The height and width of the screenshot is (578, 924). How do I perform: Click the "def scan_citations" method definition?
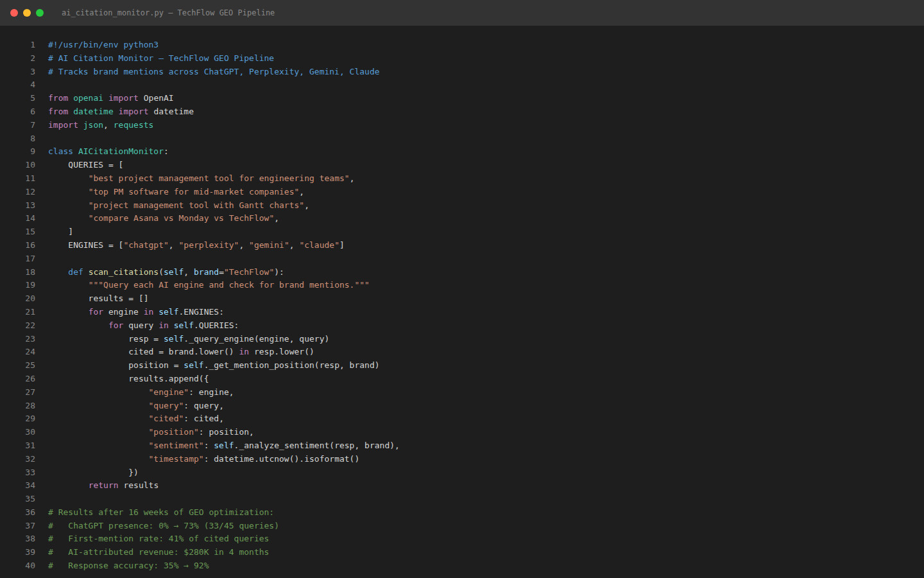(176, 272)
